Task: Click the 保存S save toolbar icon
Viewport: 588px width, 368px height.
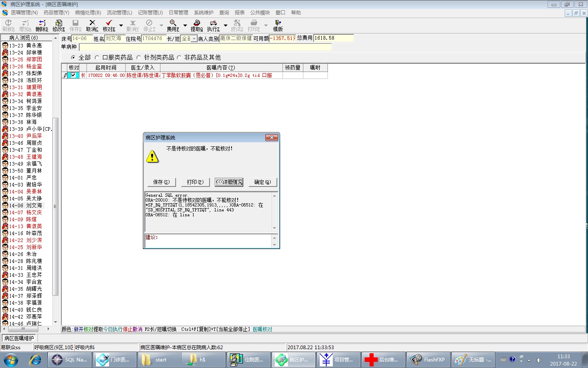Action: pos(75,25)
